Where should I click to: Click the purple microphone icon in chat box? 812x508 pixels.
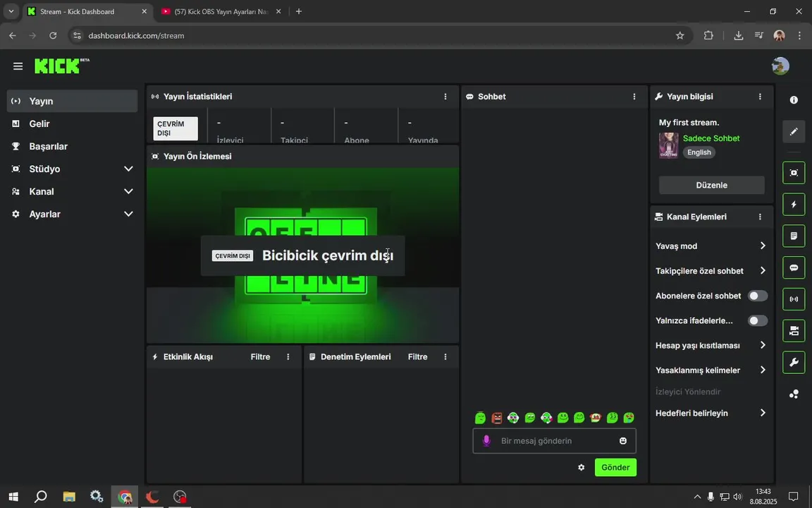point(486,440)
